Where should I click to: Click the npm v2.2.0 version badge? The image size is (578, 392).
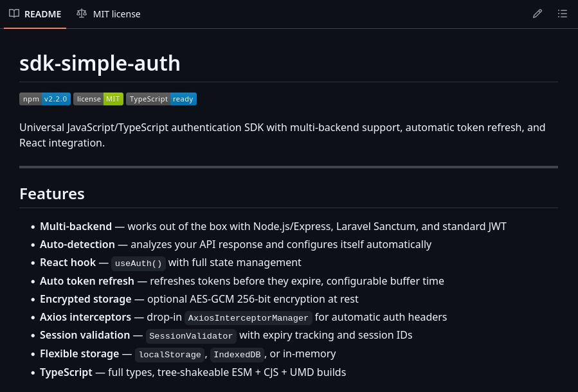click(x=44, y=99)
